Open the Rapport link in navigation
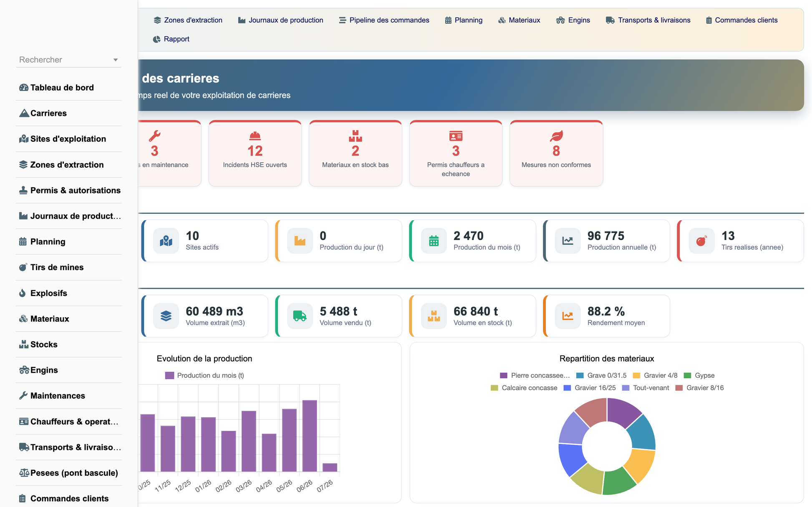 click(x=171, y=39)
